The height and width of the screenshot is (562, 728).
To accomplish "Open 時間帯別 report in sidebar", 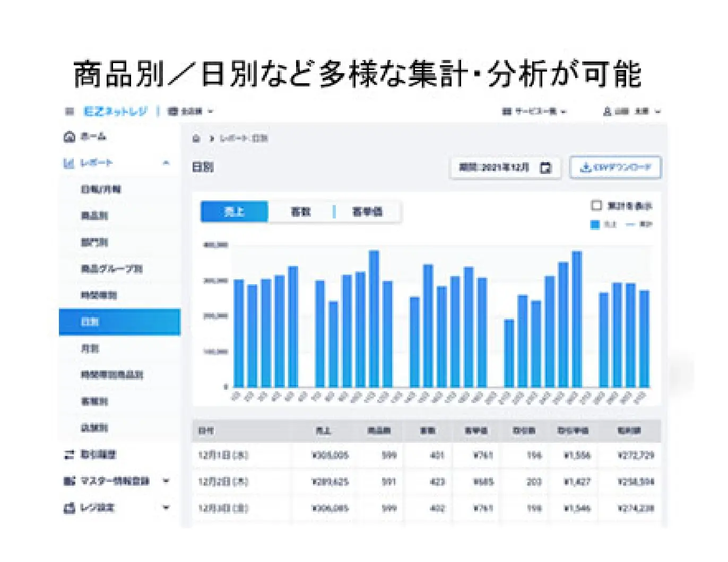I will pyautogui.click(x=119, y=295).
